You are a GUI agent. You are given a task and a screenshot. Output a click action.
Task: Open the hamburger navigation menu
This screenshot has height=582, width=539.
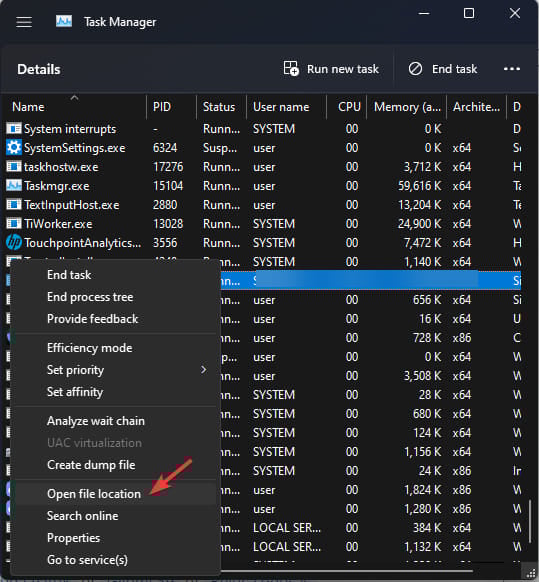click(24, 22)
